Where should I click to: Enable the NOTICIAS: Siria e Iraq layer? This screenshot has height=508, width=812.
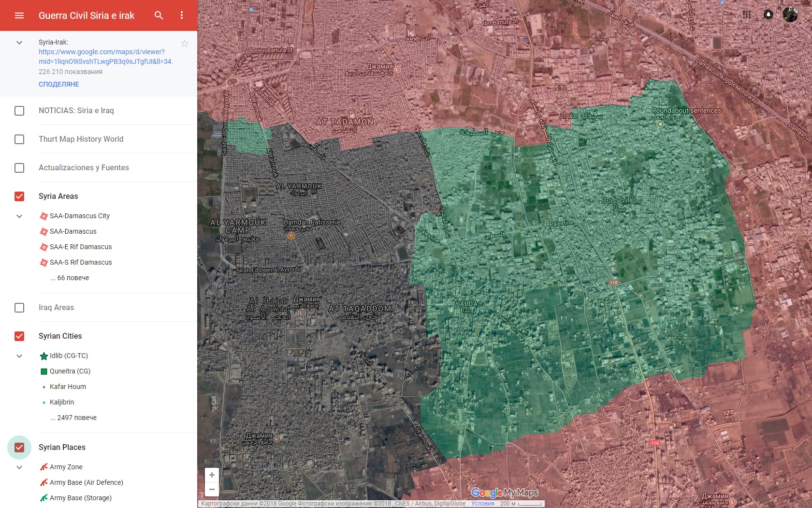[x=19, y=111]
